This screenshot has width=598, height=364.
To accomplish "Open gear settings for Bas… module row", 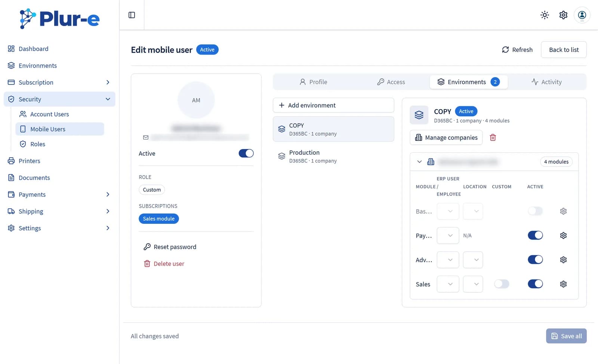I will pos(563,211).
